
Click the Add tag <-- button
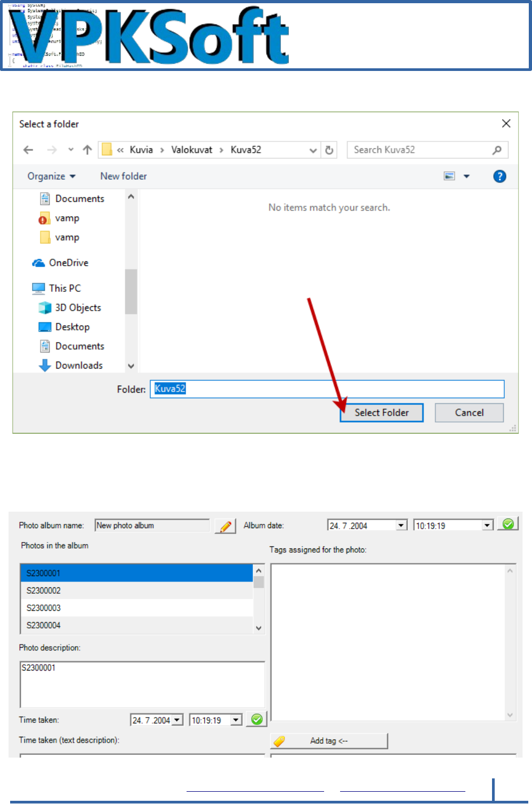tap(329, 741)
